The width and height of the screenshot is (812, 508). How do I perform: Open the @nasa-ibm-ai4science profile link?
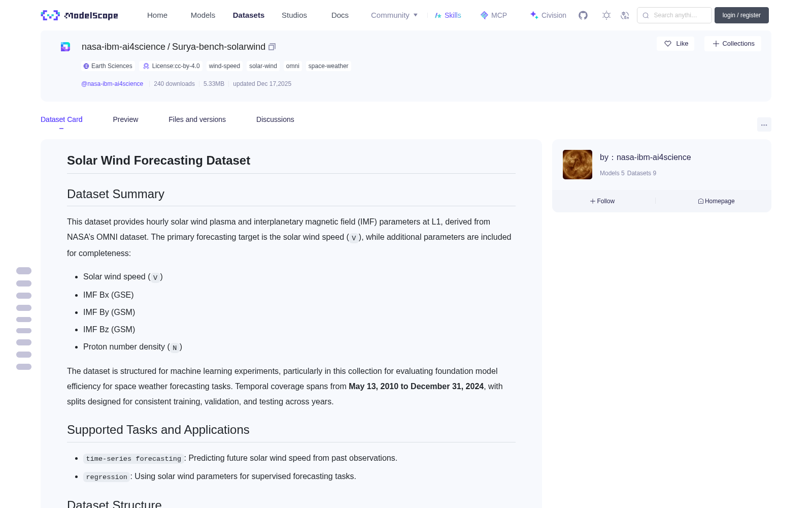(112, 84)
